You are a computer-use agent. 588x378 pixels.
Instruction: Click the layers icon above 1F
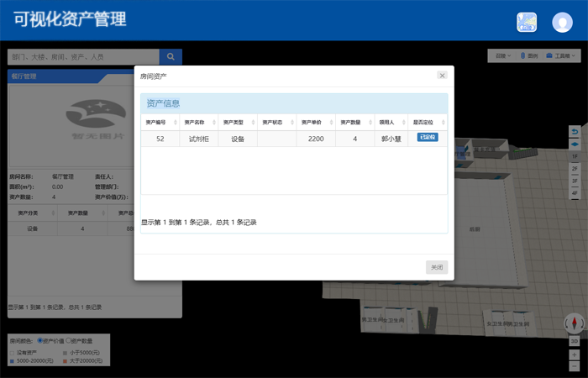tap(575, 144)
